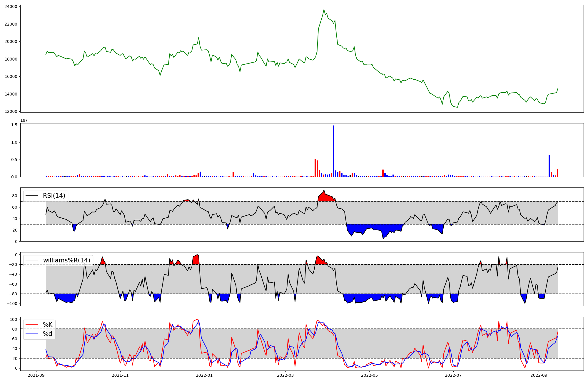Select the 2022-01 date tick label
The height and width of the screenshot is (382, 588).
[x=204, y=375]
